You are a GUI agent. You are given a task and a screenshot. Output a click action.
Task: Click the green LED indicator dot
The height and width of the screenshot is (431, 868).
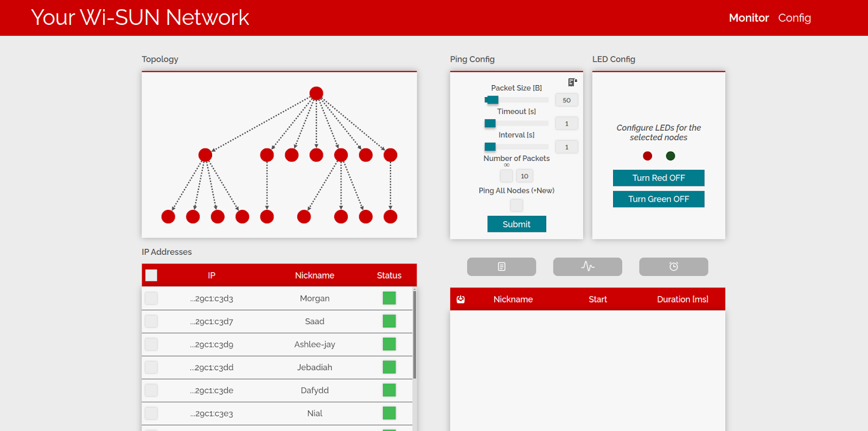[x=671, y=156]
